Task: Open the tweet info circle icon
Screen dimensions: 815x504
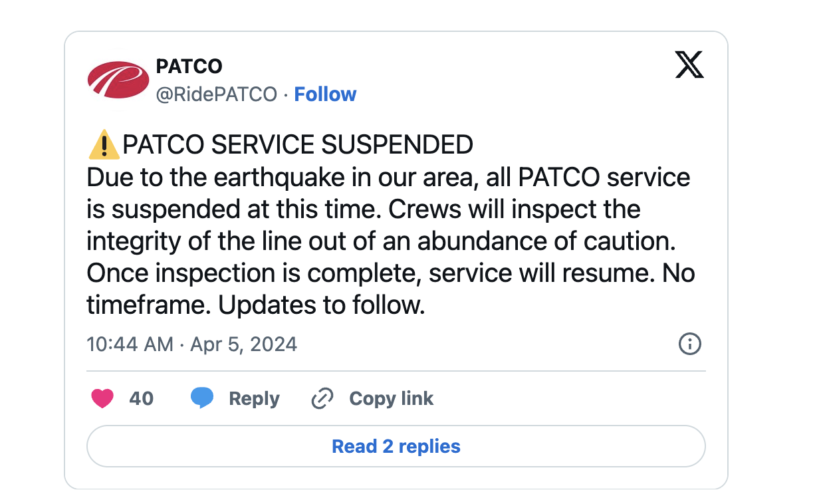Action: click(689, 344)
